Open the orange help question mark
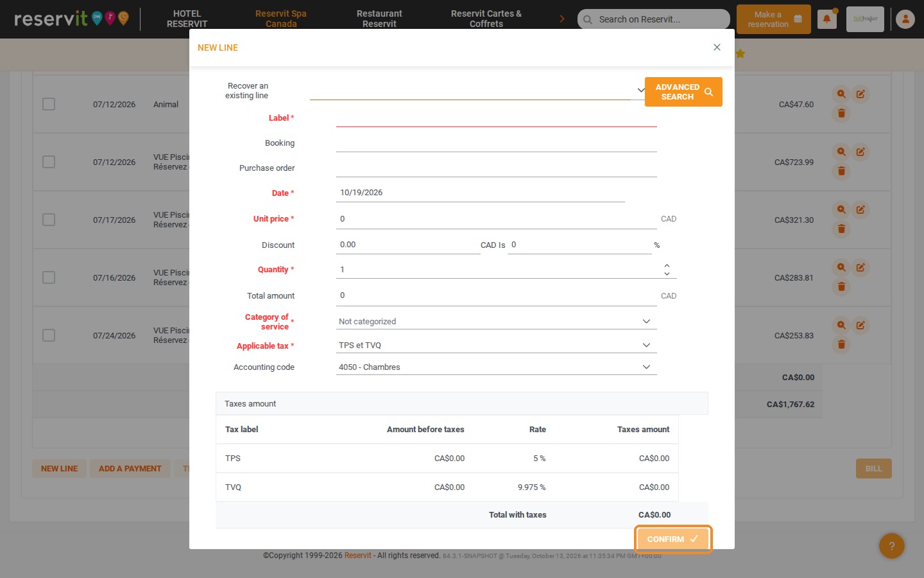The width and height of the screenshot is (924, 578). pyautogui.click(x=891, y=547)
